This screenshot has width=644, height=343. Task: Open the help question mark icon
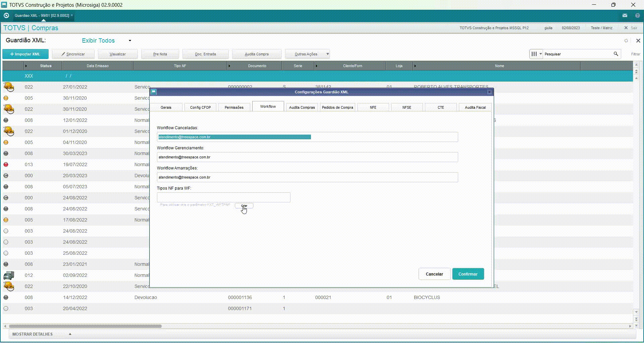click(x=637, y=15)
